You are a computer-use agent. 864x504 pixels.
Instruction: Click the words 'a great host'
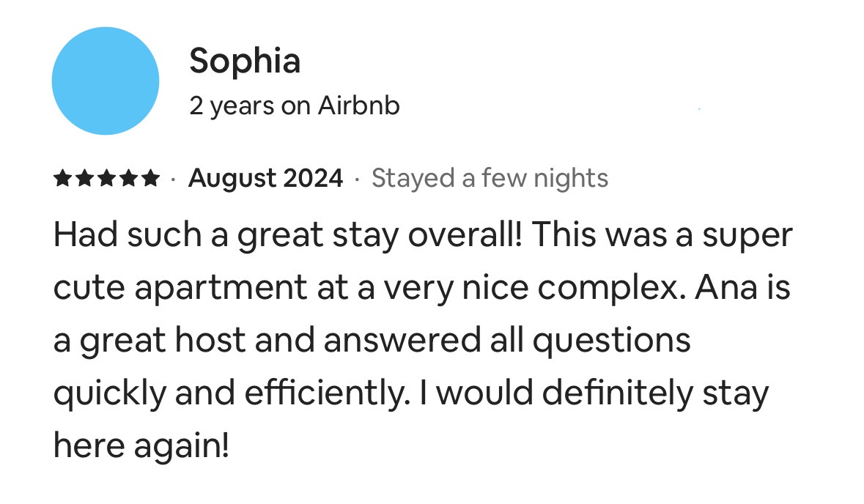[x=149, y=341]
